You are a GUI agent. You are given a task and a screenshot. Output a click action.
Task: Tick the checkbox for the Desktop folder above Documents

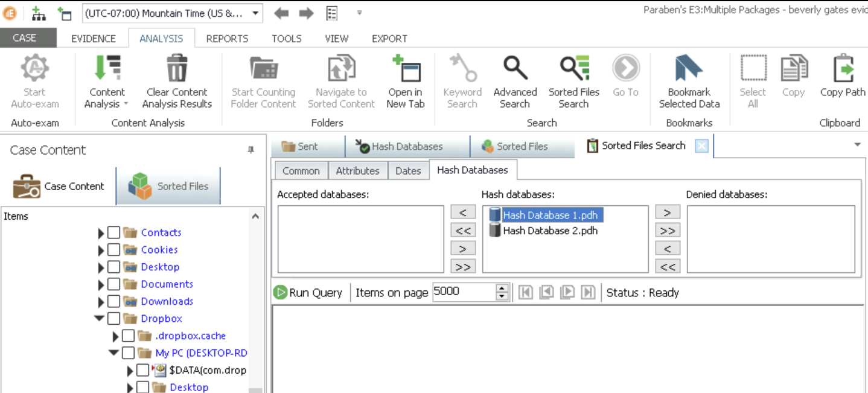(113, 267)
